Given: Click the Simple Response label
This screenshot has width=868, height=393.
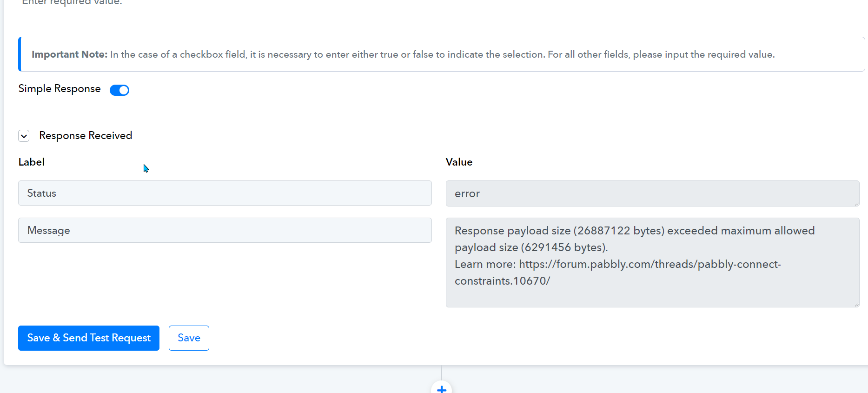Looking at the screenshot, I should click(x=60, y=89).
